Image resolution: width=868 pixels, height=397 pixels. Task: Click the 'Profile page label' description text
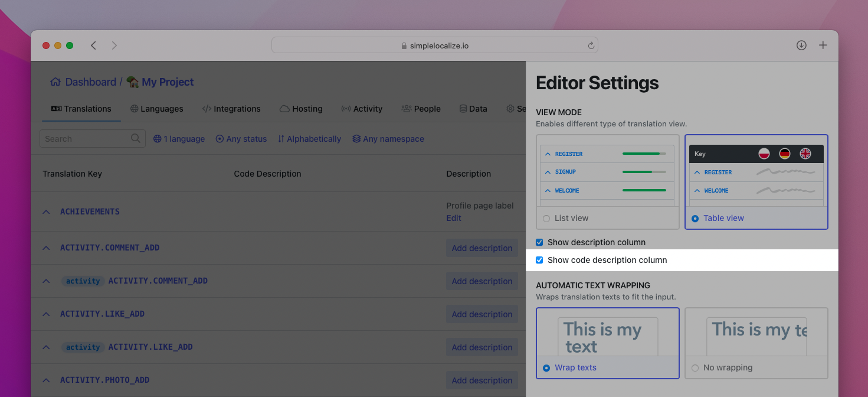[x=480, y=206]
